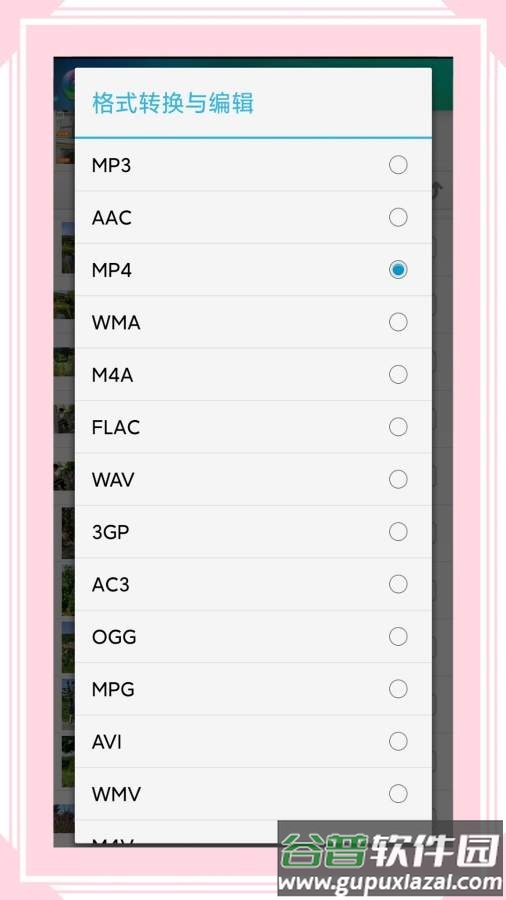Click the MP3 format label
Screen dimensions: 506x900
click(x=111, y=166)
